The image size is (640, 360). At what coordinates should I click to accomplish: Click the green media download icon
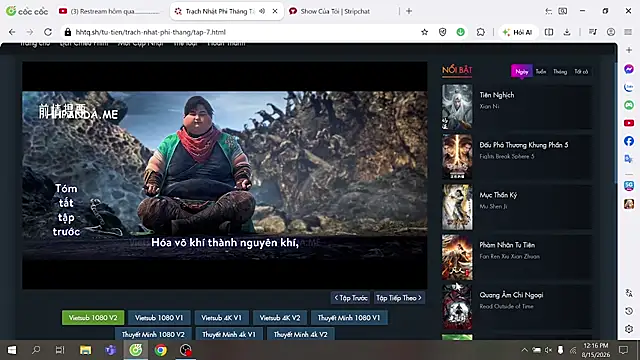(x=460, y=32)
